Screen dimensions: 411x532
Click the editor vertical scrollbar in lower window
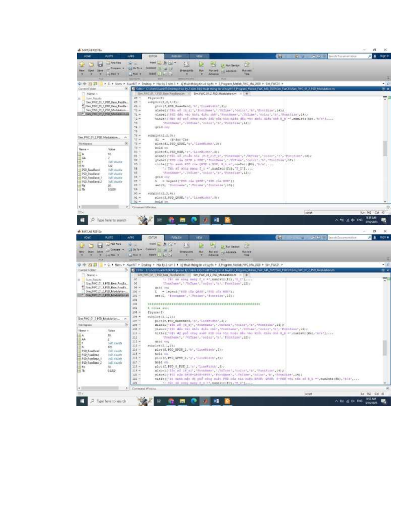pyautogui.click(x=385, y=347)
